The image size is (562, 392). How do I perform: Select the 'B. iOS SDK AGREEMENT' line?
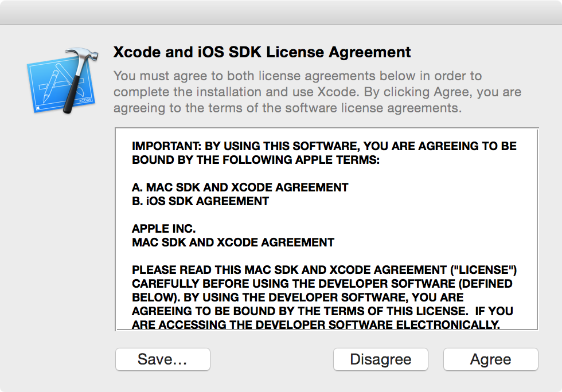[x=200, y=201]
